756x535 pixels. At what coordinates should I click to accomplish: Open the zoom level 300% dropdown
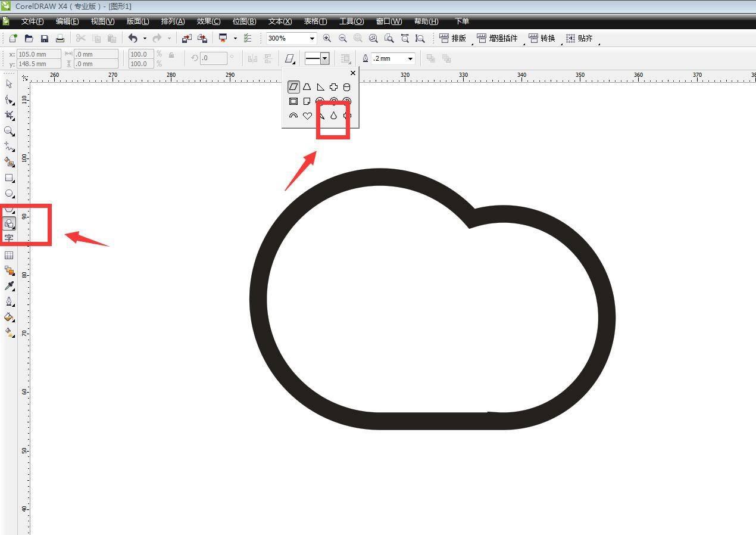pyautogui.click(x=311, y=38)
